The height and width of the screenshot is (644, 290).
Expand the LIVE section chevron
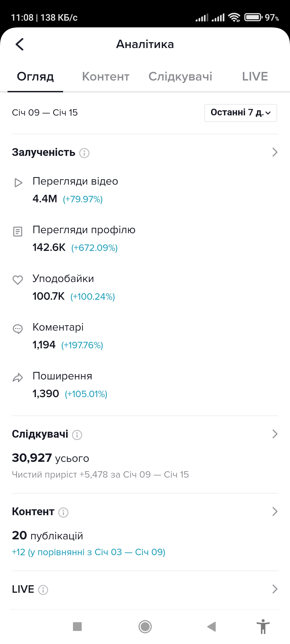[275, 589]
